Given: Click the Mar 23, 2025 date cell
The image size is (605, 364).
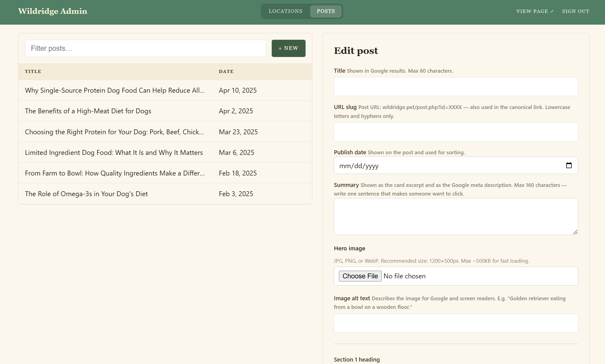Looking at the screenshot, I should pyautogui.click(x=238, y=132).
